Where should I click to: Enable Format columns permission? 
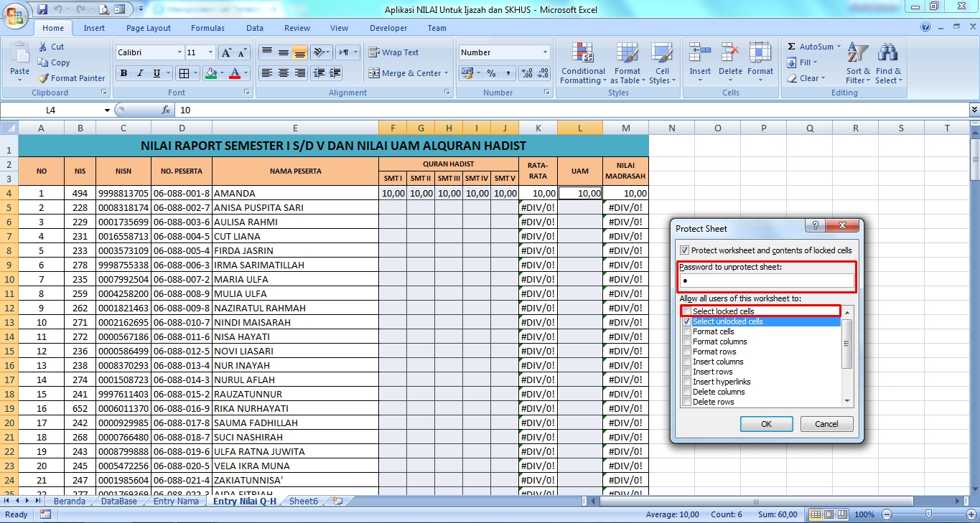click(687, 341)
